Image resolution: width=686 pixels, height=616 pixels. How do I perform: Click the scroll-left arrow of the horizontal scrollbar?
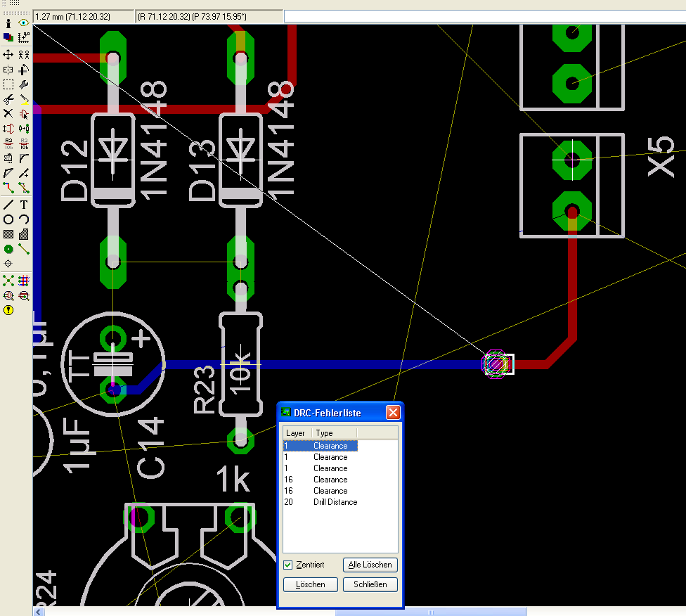(x=39, y=612)
